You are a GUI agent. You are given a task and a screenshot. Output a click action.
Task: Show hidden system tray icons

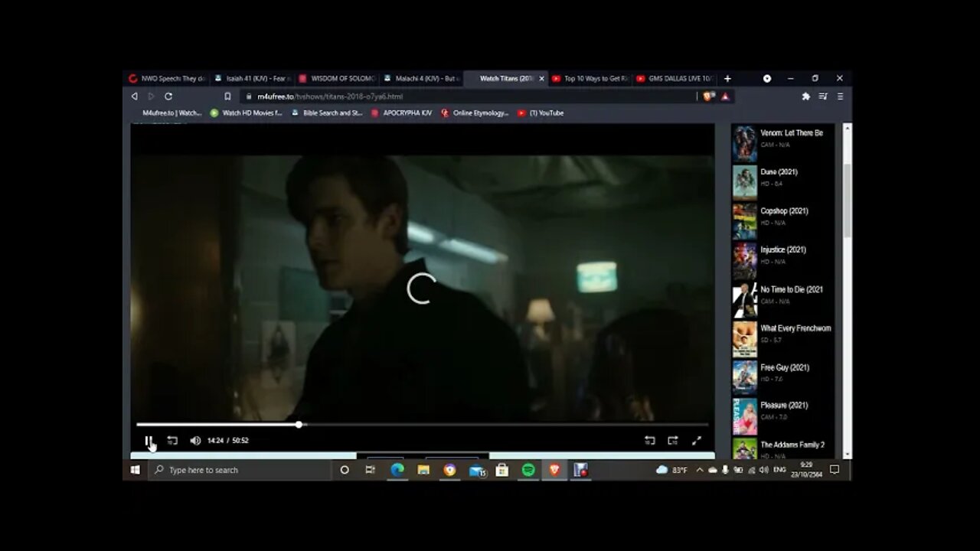[x=700, y=470]
